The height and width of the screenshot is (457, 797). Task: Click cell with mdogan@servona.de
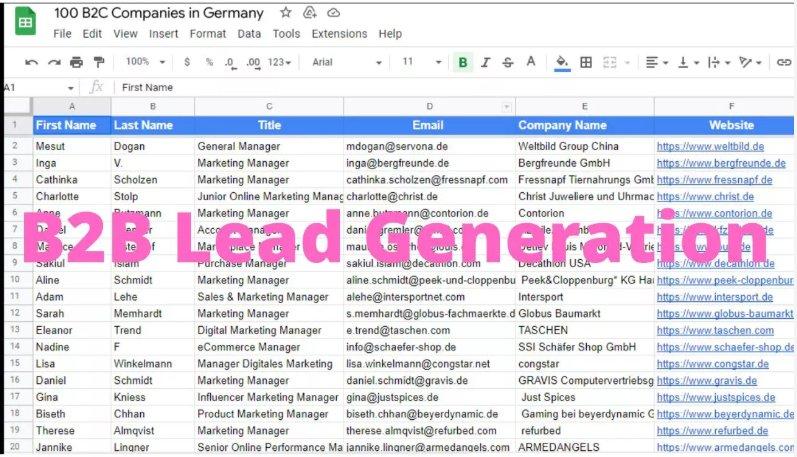[x=430, y=146]
